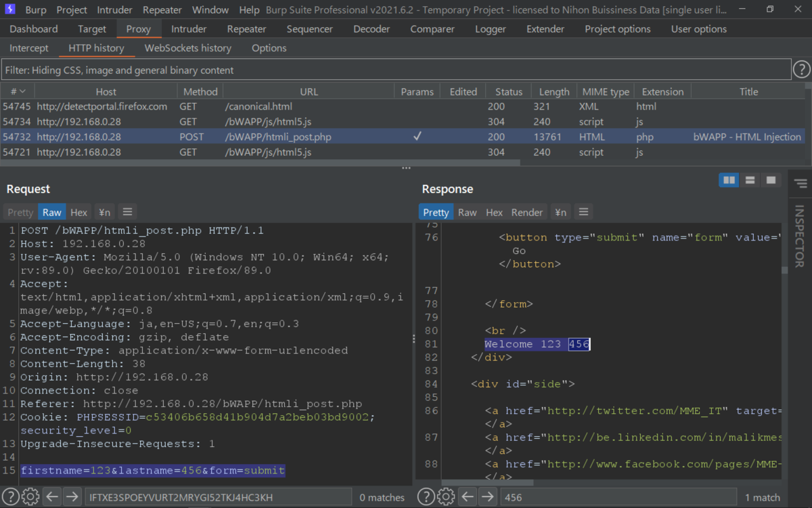Go to previous match in response search
The width and height of the screenshot is (812, 508).
point(468,497)
